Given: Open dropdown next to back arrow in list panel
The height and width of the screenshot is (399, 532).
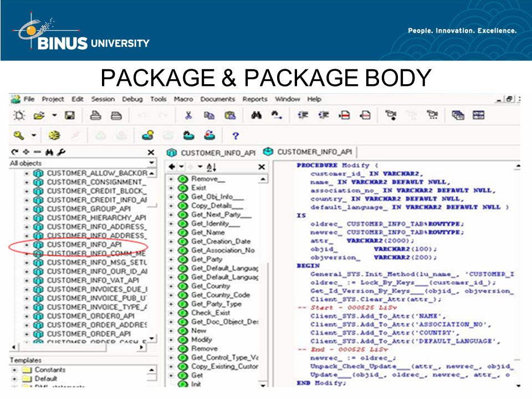Looking at the screenshot, I should point(182,167).
